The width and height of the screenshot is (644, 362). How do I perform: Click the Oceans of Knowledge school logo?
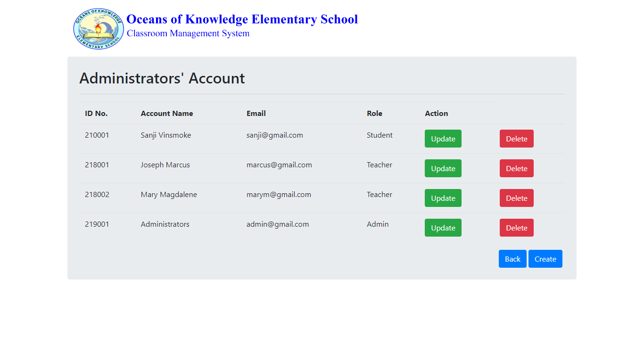[99, 29]
